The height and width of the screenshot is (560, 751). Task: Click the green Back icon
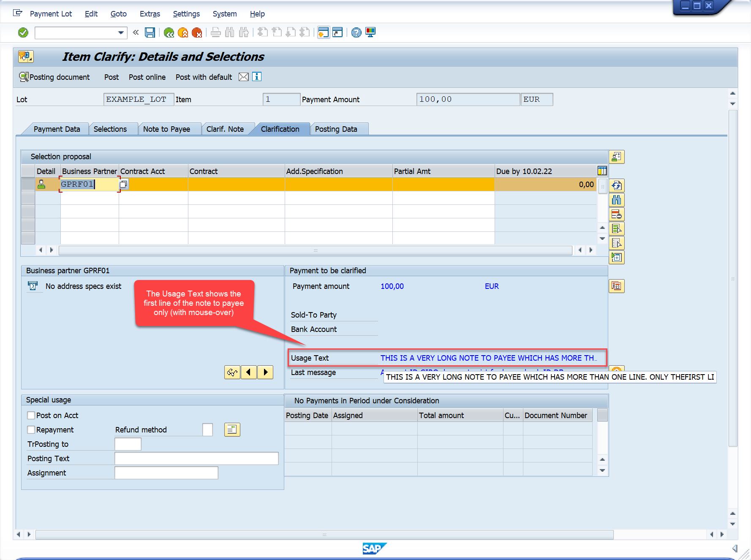169,33
